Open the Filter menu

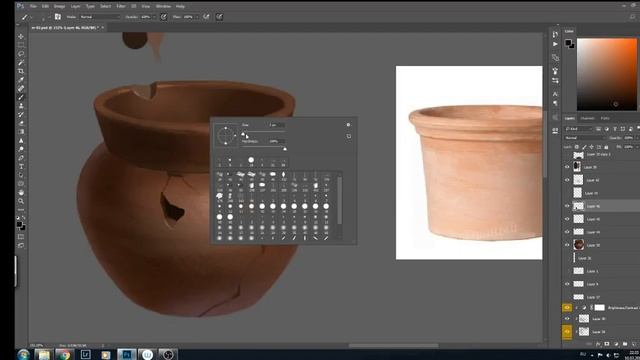click(x=121, y=7)
